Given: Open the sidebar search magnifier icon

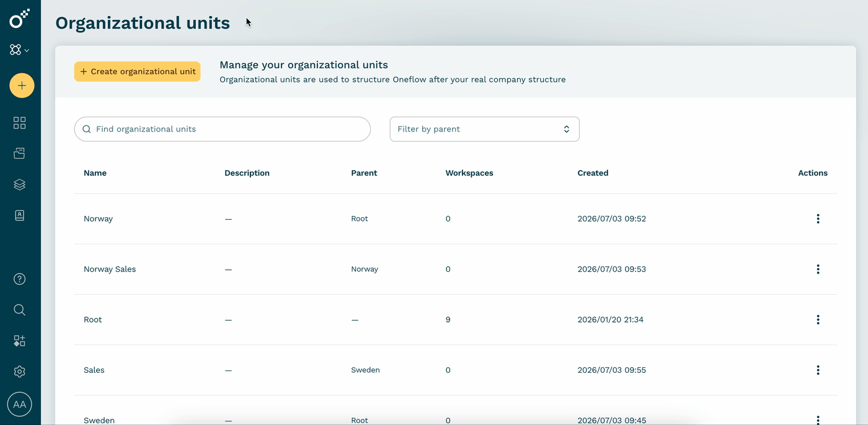Looking at the screenshot, I should tap(20, 310).
